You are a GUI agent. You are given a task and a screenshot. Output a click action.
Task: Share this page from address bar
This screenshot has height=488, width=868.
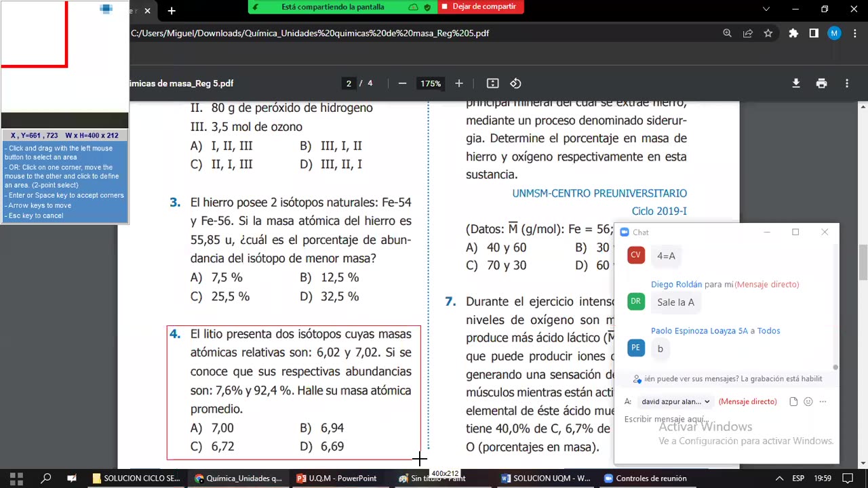747,33
